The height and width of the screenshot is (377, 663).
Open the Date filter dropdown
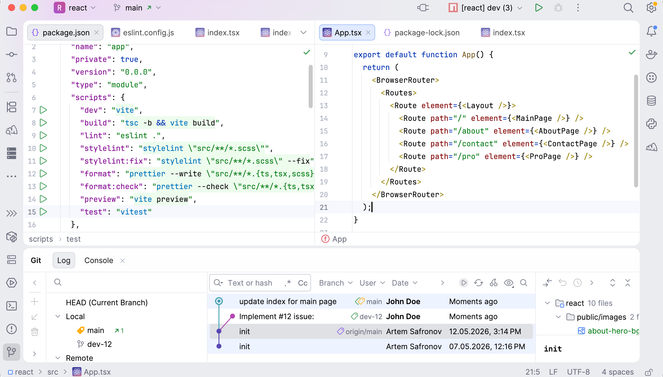tap(404, 283)
